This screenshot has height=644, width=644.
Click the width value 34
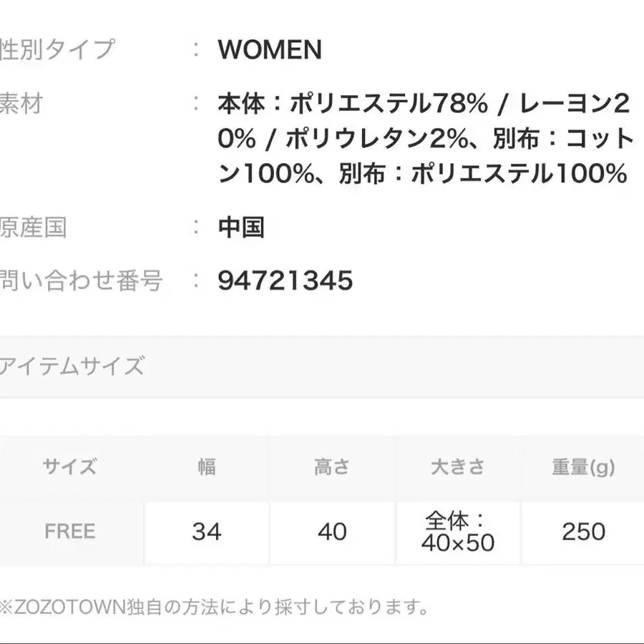[x=207, y=532]
